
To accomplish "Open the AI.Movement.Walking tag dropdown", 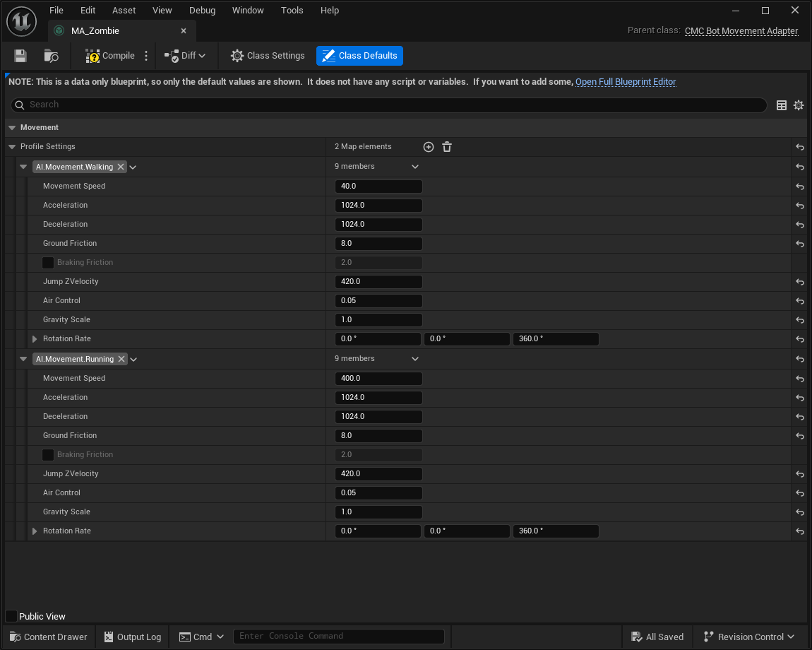I will (133, 167).
